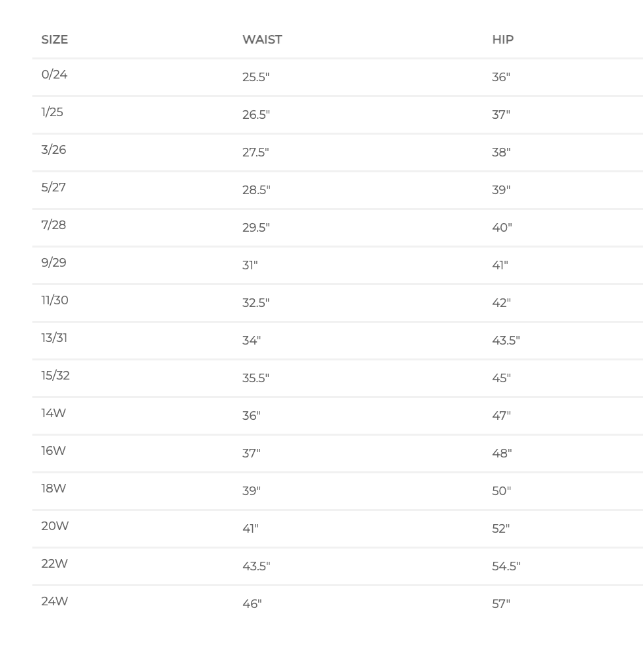The height and width of the screenshot is (672, 643).
Task: Select the 7/28 size cell
Action: 53,225
